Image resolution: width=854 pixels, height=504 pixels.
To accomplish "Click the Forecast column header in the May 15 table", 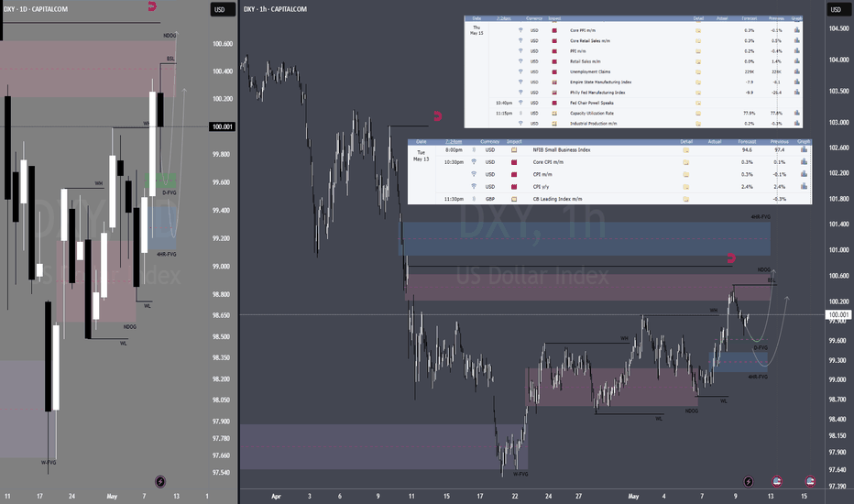I will [x=749, y=18].
